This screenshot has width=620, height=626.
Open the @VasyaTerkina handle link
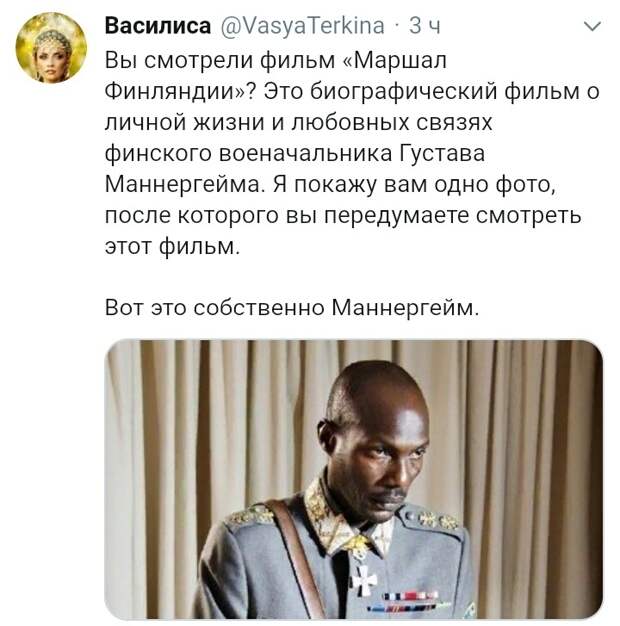click(302, 26)
